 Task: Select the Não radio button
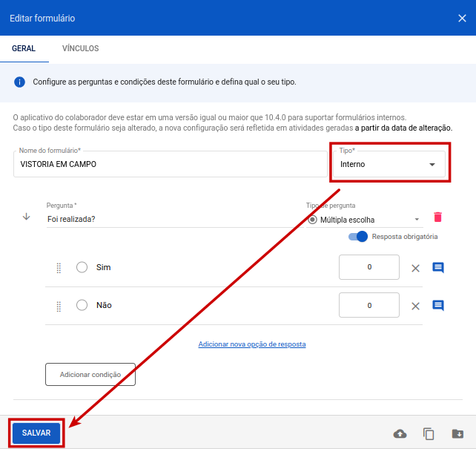coord(82,305)
